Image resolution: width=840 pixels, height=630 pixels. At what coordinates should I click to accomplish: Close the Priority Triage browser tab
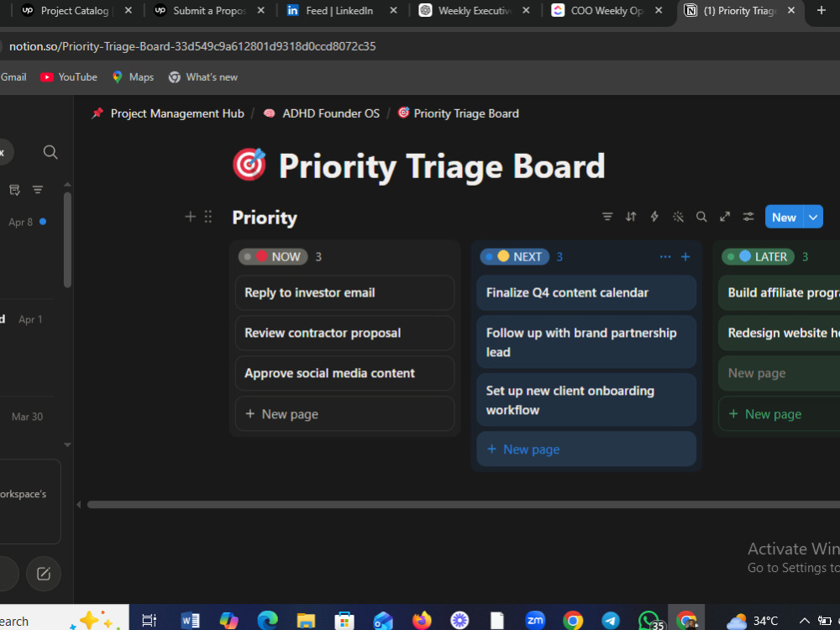click(x=791, y=10)
